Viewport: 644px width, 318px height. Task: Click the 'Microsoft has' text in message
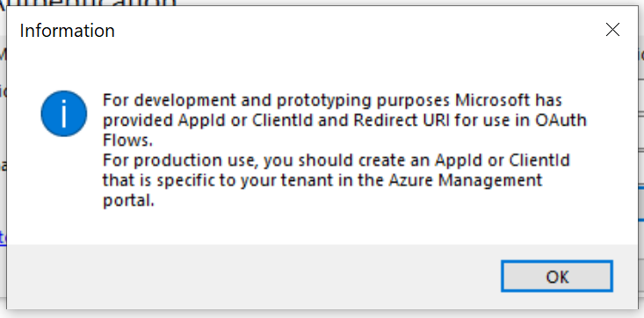coord(509,100)
